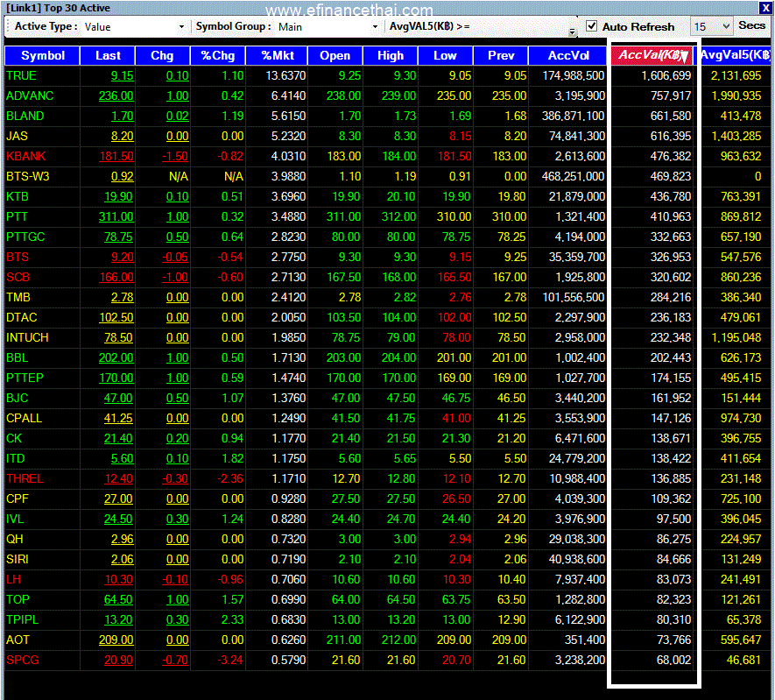Select the KTB symbol
Viewport: 775px width, 700px height.
pos(18,197)
